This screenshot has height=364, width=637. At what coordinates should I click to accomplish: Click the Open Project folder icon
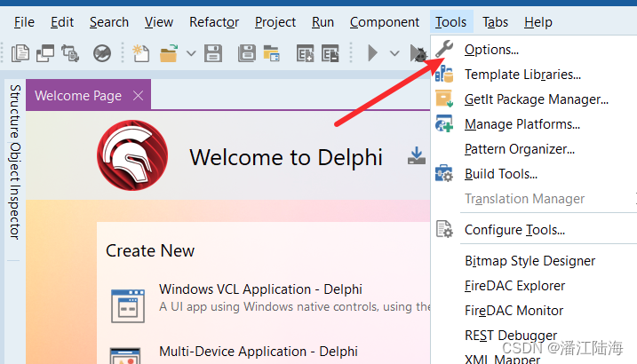(271, 53)
